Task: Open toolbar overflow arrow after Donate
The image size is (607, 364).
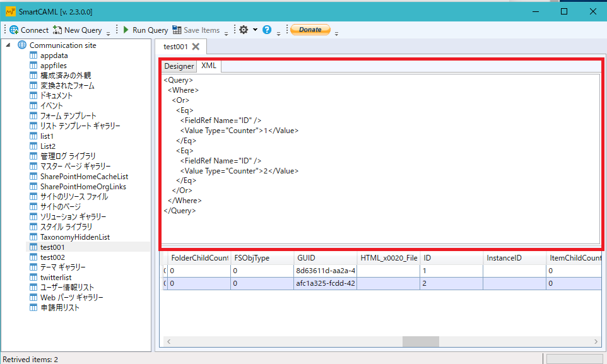Action: (336, 33)
